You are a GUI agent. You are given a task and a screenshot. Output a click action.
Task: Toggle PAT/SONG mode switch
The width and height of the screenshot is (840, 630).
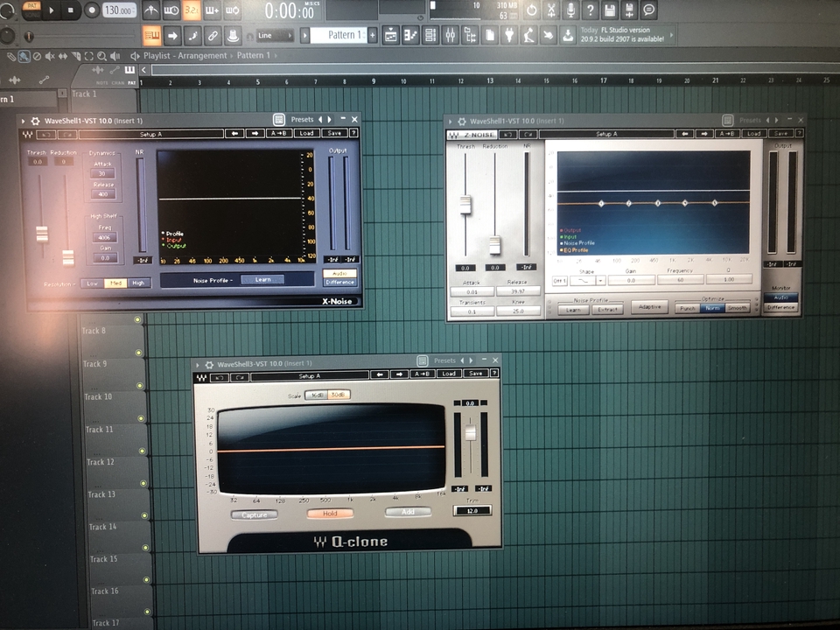point(32,10)
